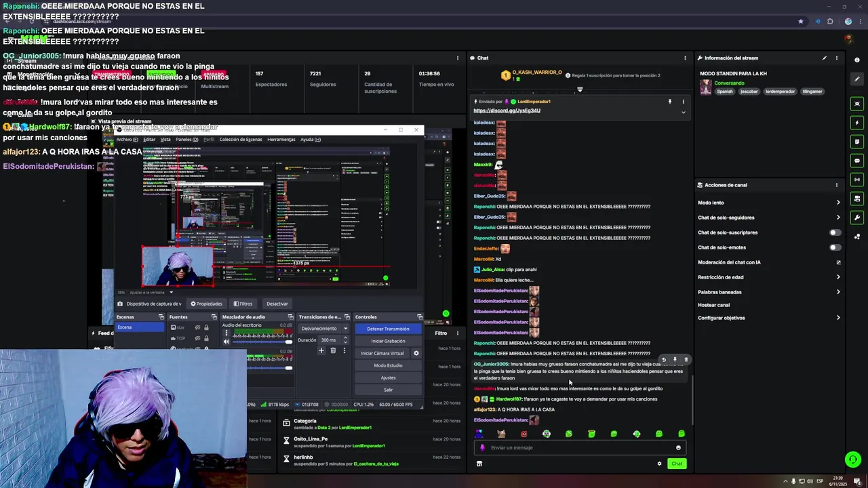This screenshot has height=488, width=868.
Task: Open virtual camera settings gear in OBS
Action: [x=416, y=353]
